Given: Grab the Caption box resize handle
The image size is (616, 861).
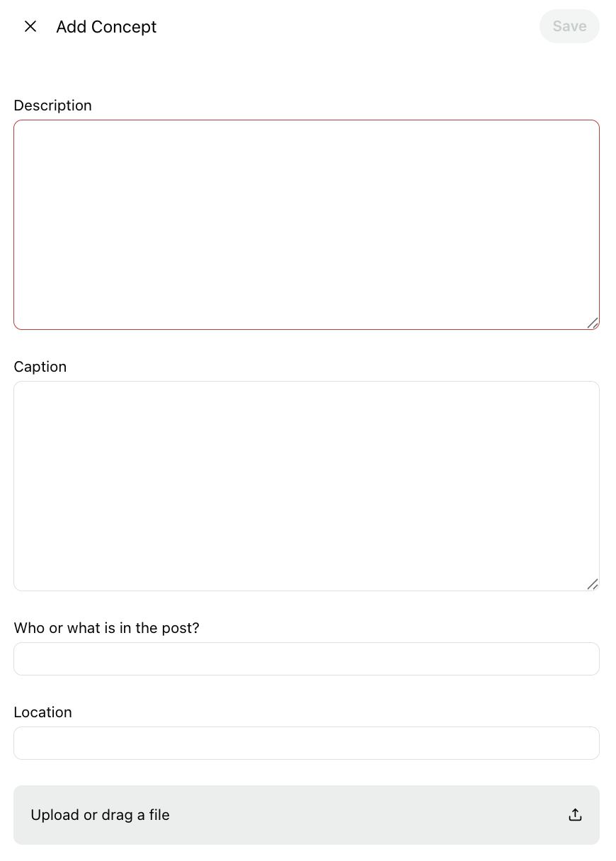Looking at the screenshot, I should pos(593,584).
